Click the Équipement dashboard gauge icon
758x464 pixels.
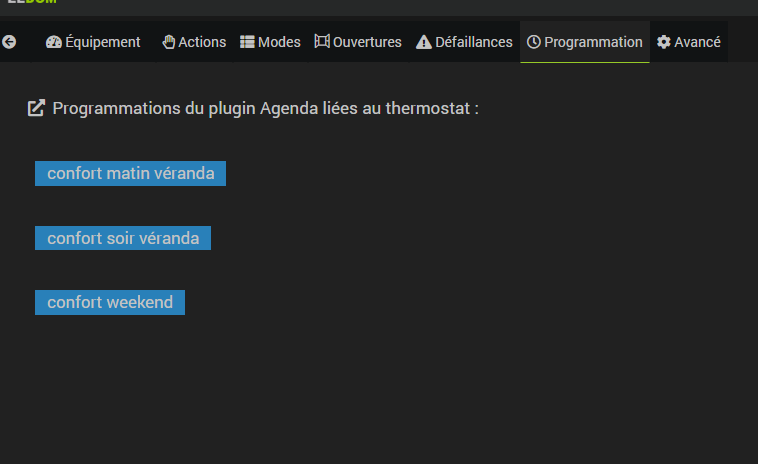(x=54, y=42)
